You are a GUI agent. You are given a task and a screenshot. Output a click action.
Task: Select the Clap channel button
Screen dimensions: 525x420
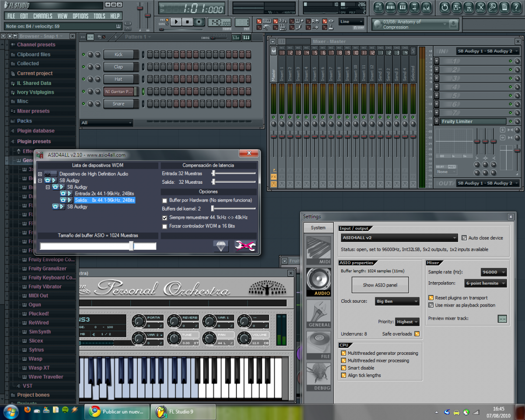pyautogui.click(x=119, y=67)
